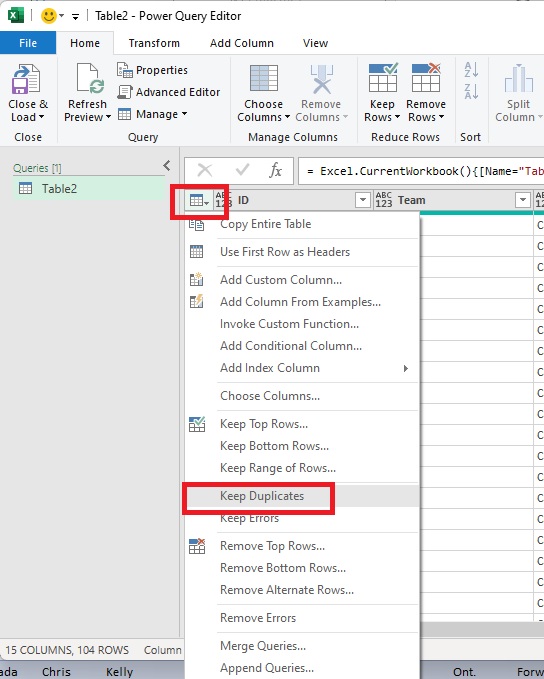Click the Split Column icon
The image size is (544, 679).
[518, 78]
